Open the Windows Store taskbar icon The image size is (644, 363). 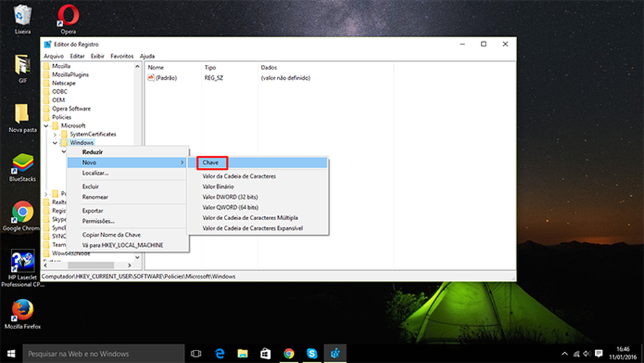[266, 354]
